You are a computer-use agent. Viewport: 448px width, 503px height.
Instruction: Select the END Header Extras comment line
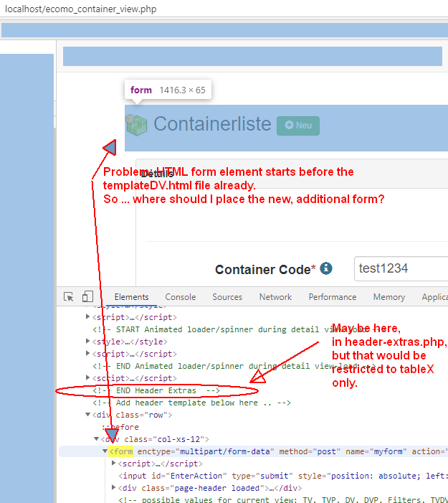point(156,390)
